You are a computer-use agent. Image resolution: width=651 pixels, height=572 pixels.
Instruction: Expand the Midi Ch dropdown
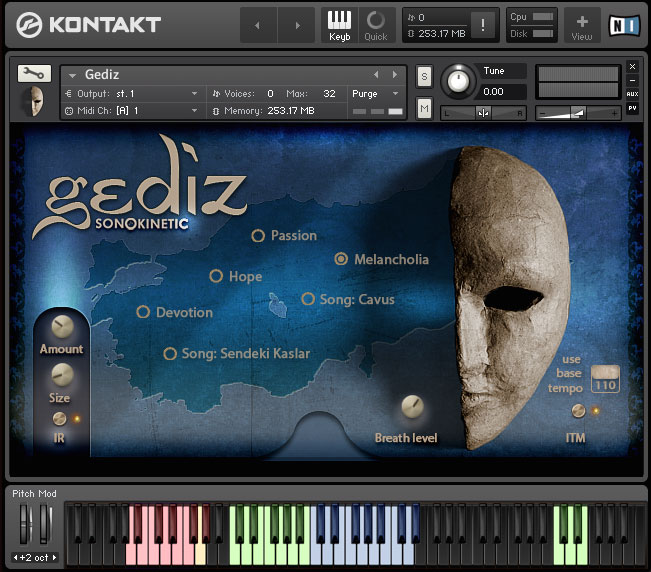tap(132, 110)
